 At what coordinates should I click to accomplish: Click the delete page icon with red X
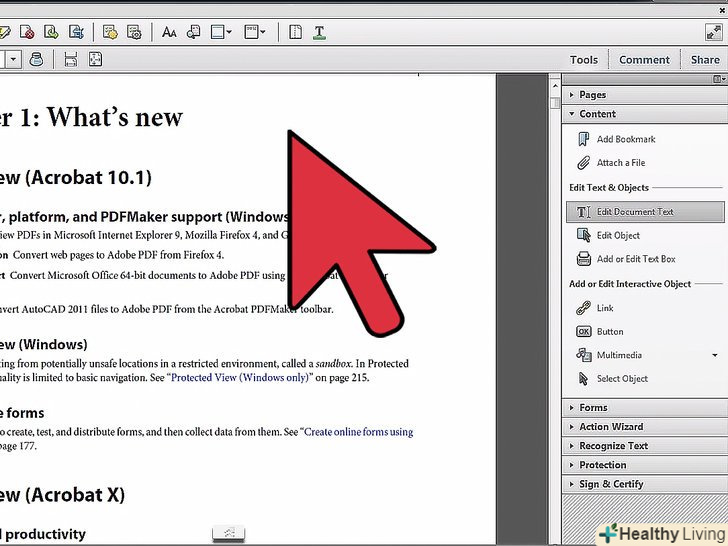[x=27, y=32]
